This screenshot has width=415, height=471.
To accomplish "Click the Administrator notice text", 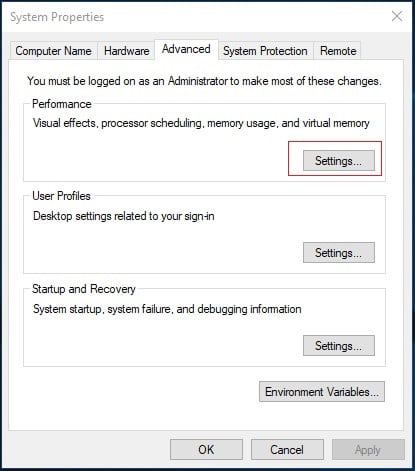I will click(204, 81).
